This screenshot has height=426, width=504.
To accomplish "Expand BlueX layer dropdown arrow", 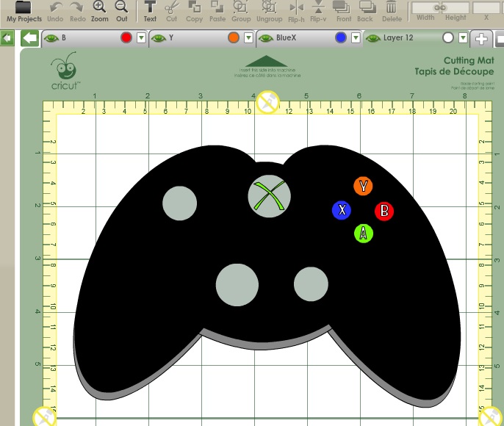I will pyautogui.click(x=356, y=38).
